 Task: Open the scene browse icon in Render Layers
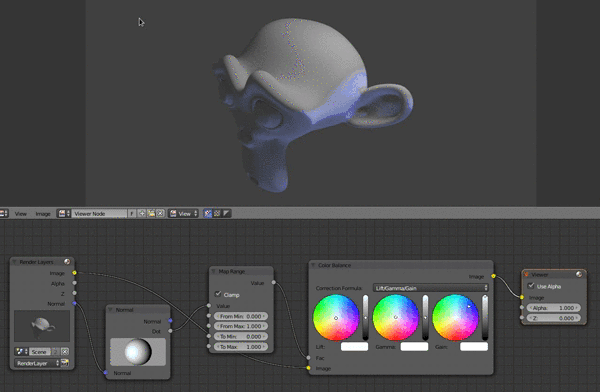coord(21,351)
